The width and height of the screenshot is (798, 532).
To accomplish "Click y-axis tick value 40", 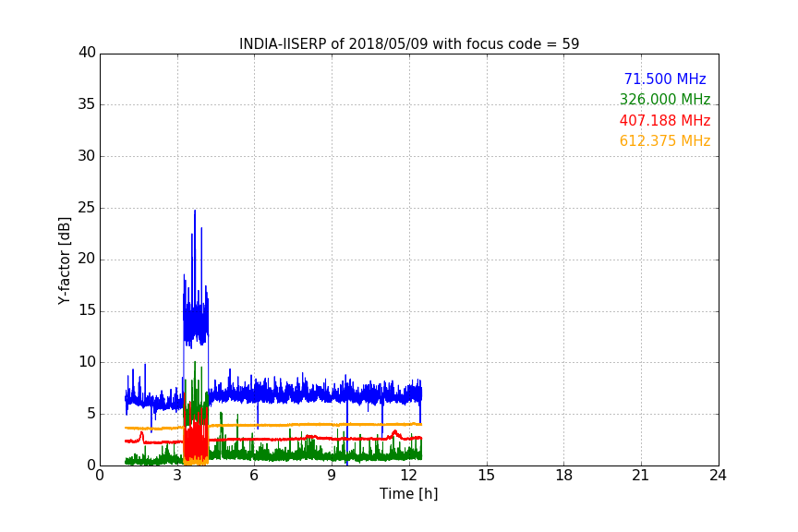I will (87, 53).
